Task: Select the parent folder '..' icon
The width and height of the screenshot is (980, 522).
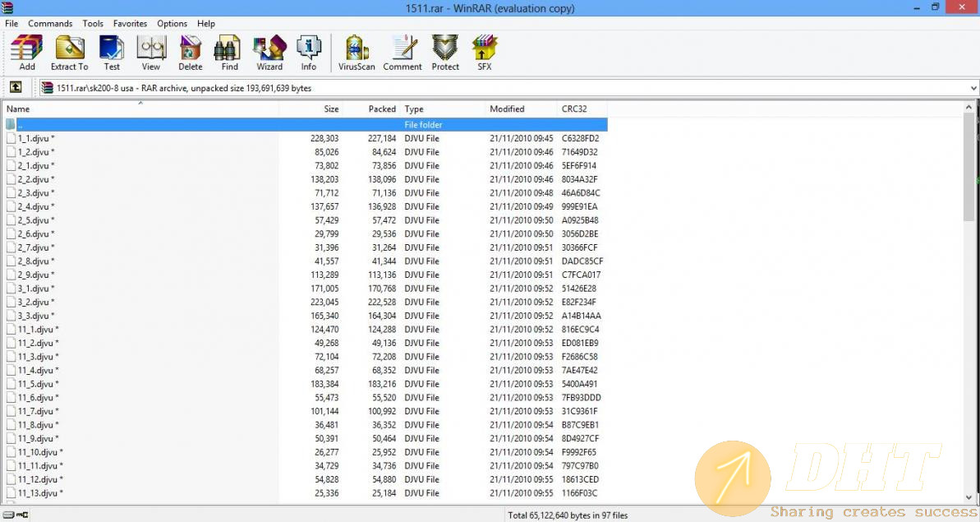Action: pyautogui.click(x=11, y=124)
